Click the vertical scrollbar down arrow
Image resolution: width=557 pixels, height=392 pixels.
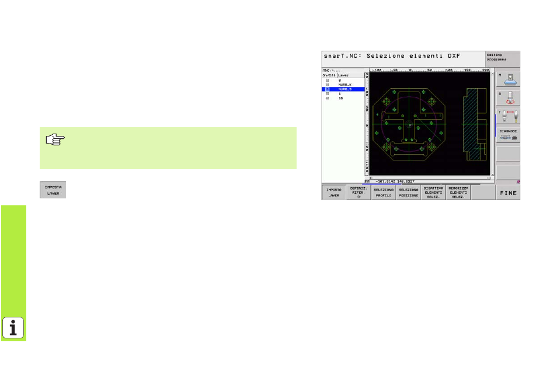[492, 174]
